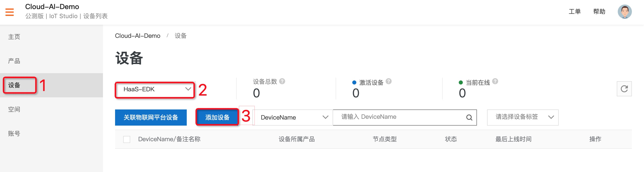
Task: Click the user avatar icon
Action: click(x=625, y=12)
